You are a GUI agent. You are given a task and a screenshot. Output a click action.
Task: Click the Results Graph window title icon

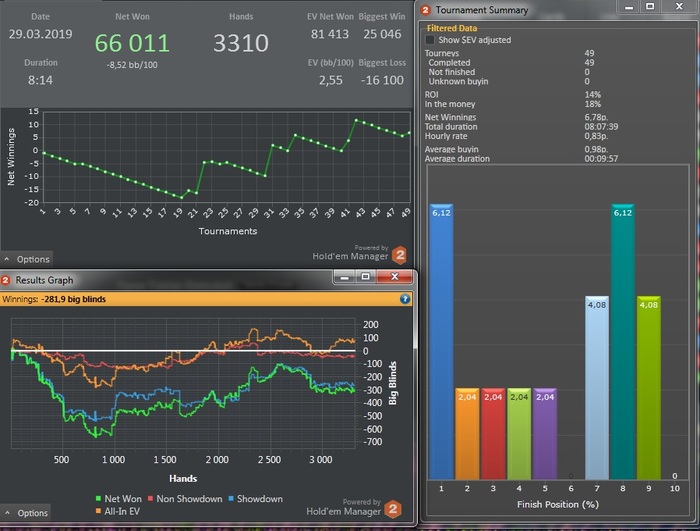[6, 280]
